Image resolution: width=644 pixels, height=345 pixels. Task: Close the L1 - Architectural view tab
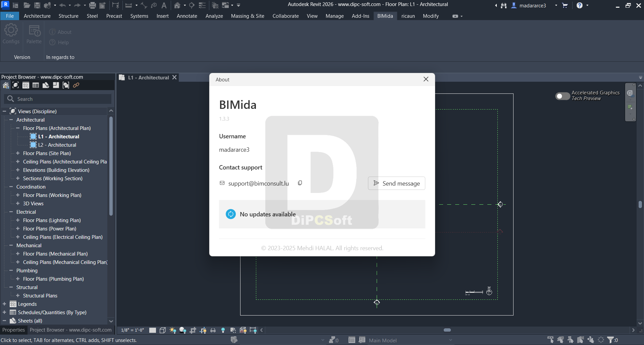point(174,77)
